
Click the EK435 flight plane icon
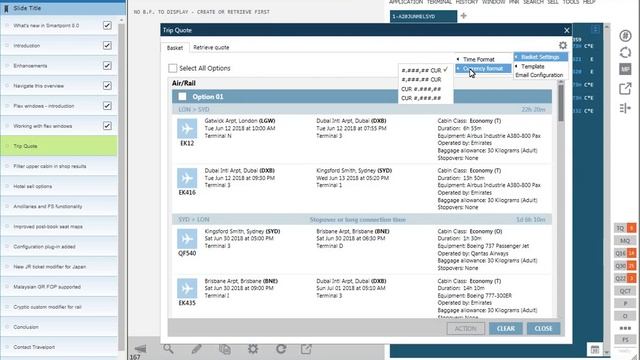pyautogui.click(x=187, y=289)
